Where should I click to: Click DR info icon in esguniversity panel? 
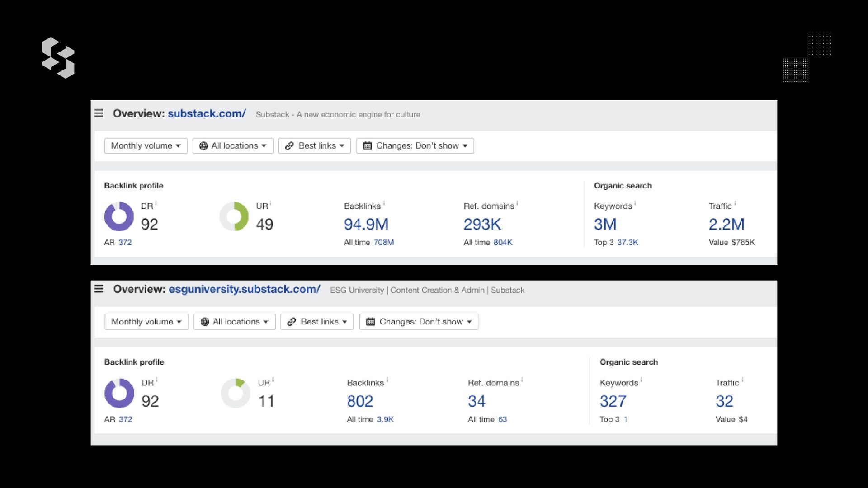point(156,380)
